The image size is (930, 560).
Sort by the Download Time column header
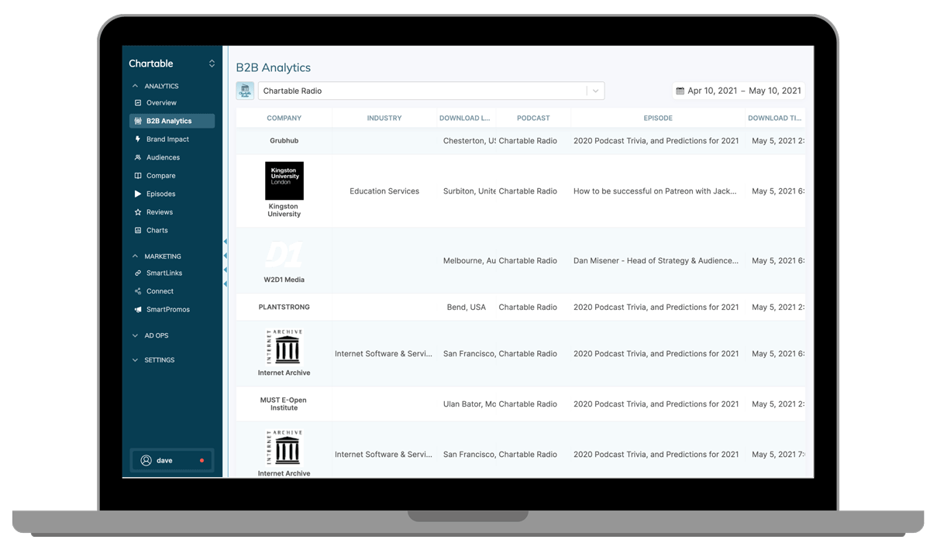coord(775,119)
